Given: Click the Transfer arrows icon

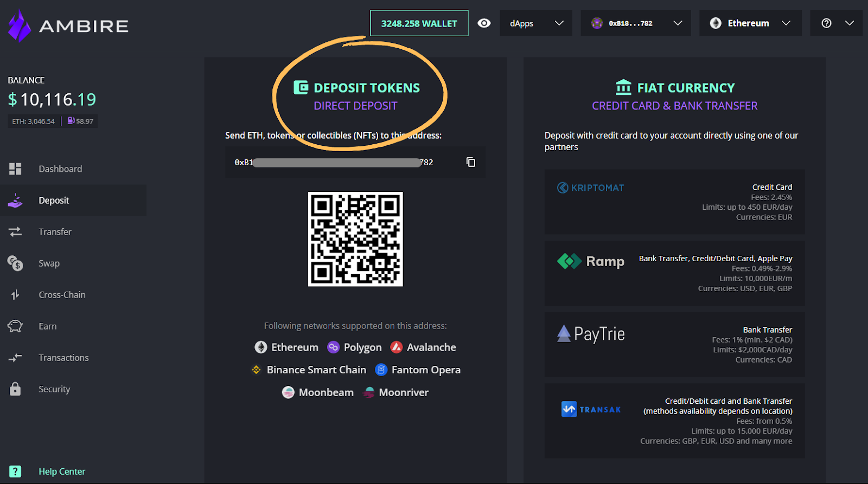Looking at the screenshot, I should pyautogui.click(x=15, y=232).
